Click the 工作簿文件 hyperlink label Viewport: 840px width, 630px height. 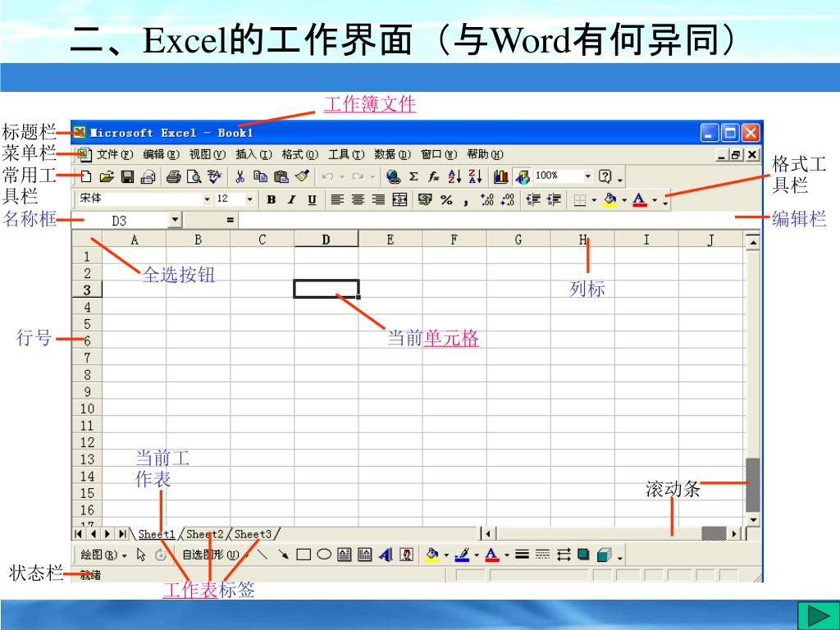pyautogui.click(x=370, y=104)
